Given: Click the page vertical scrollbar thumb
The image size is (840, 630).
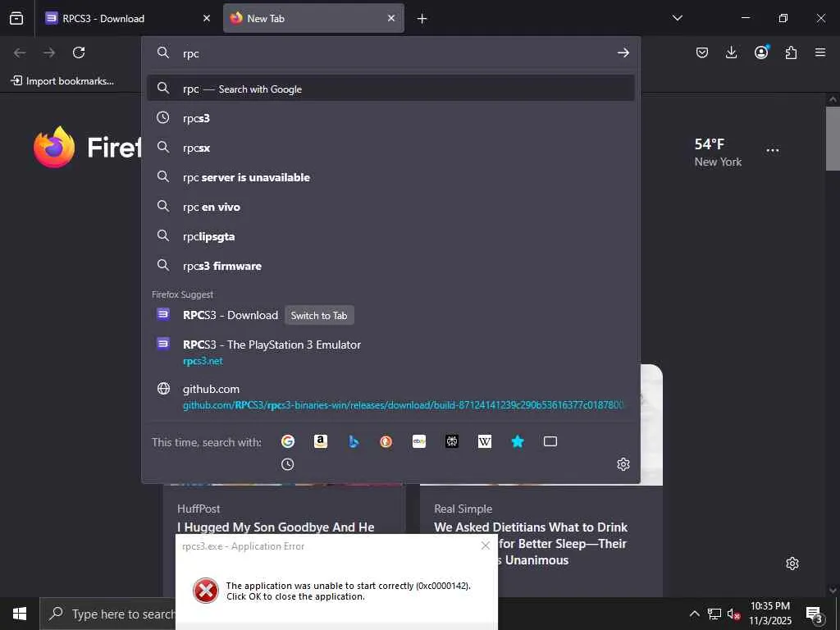Looking at the screenshot, I should click(x=833, y=138).
